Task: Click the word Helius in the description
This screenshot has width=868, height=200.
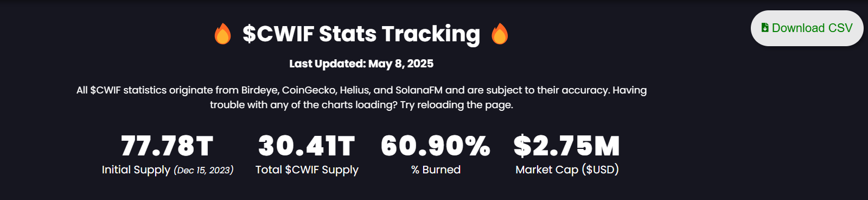Action: coord(355,90)
